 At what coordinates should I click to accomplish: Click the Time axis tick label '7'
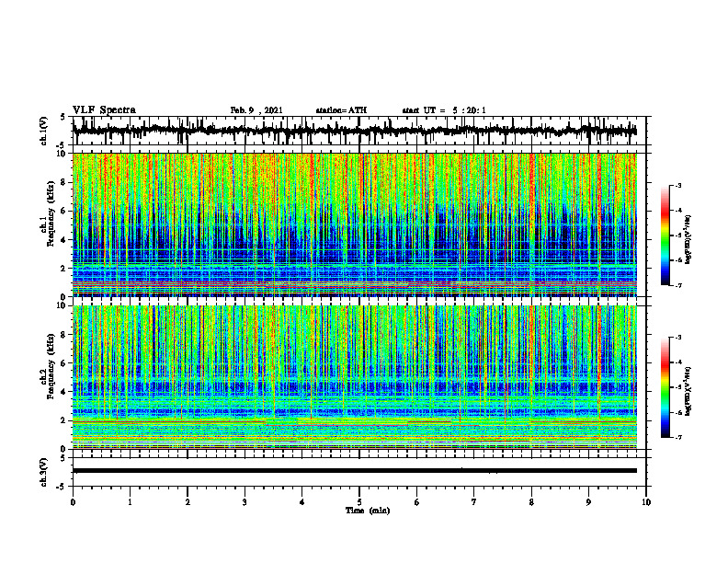coord(474,502)
